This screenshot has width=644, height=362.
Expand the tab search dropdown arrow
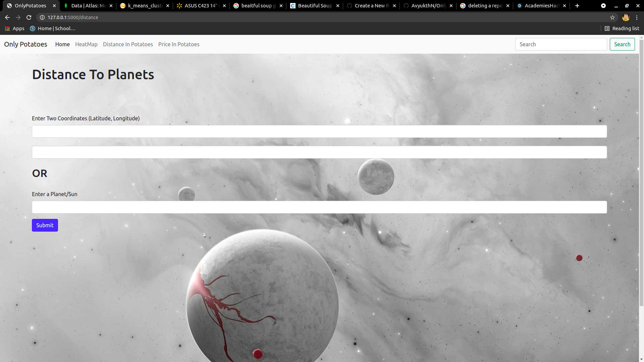[603, 6]
